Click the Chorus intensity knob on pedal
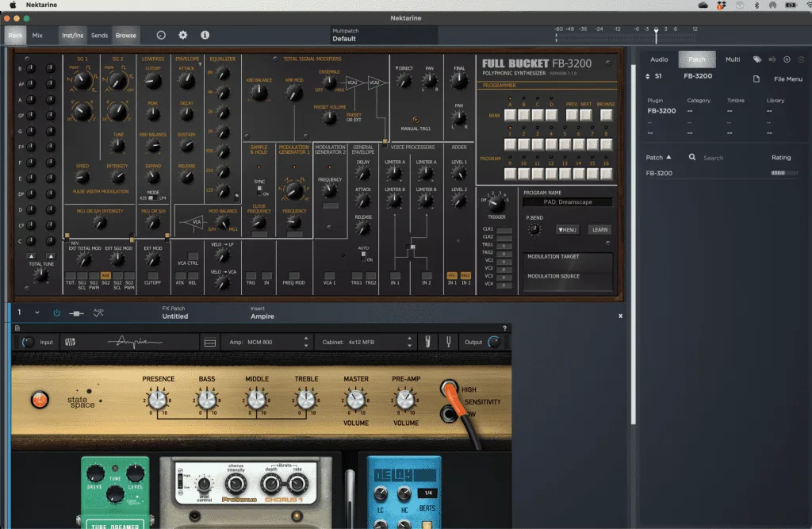812x529 pixels. pos(236,485)
